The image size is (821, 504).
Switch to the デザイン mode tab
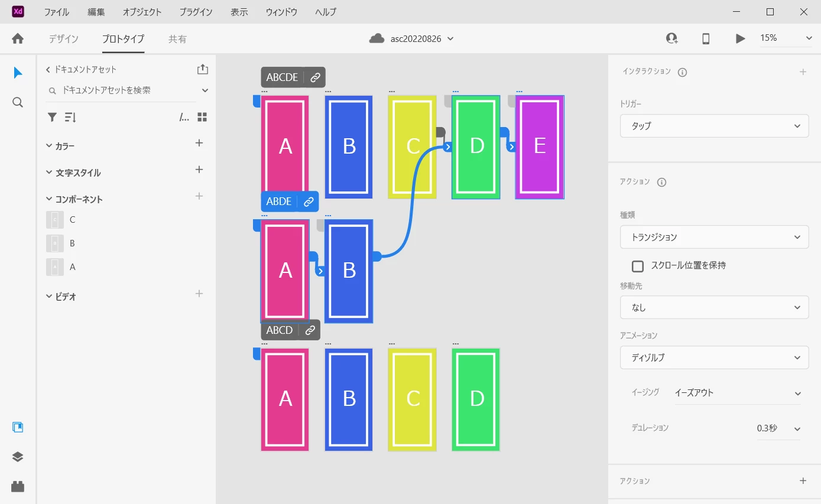64,39
